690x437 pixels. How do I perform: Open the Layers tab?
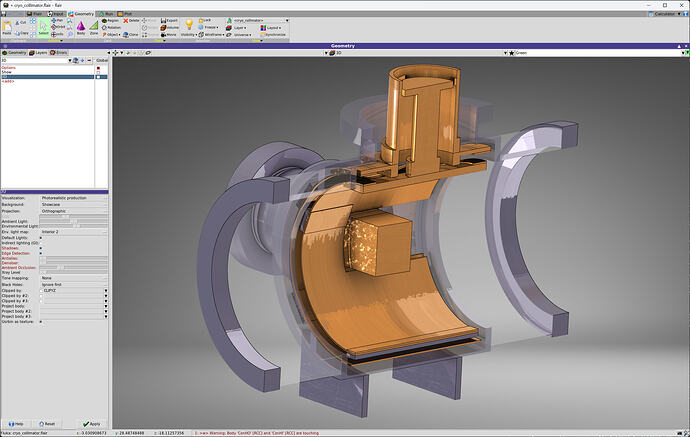pos(38,53)
